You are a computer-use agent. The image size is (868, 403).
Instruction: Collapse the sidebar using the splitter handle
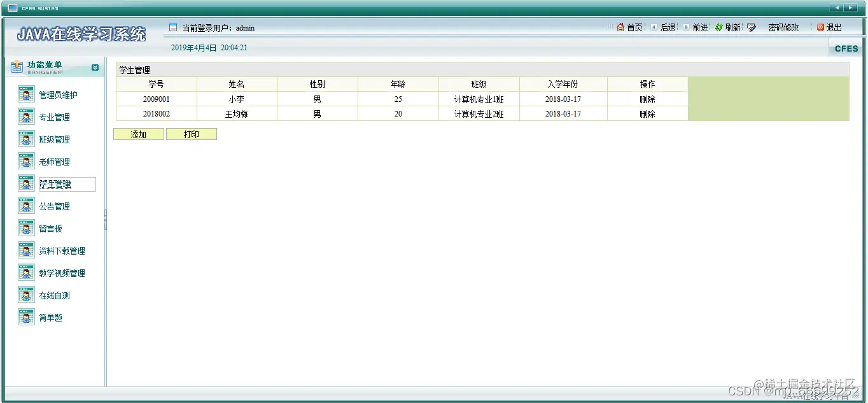pos(106,220)
